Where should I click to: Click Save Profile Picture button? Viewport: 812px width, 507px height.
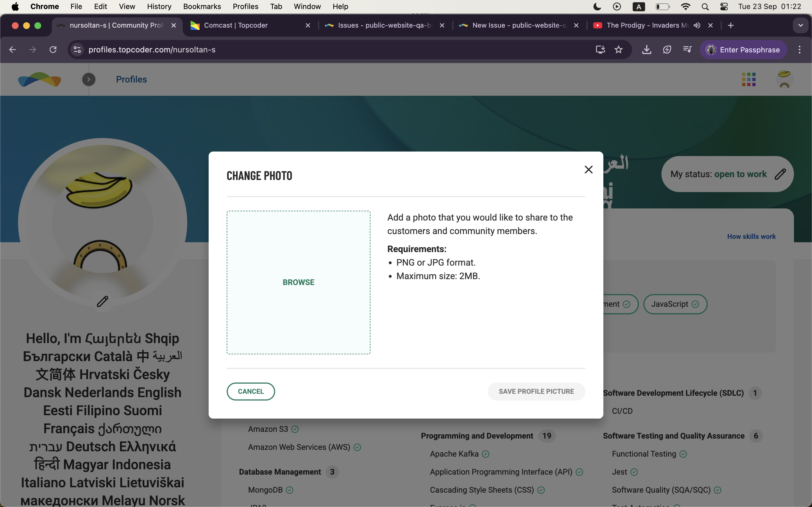[x=536, y=391]
